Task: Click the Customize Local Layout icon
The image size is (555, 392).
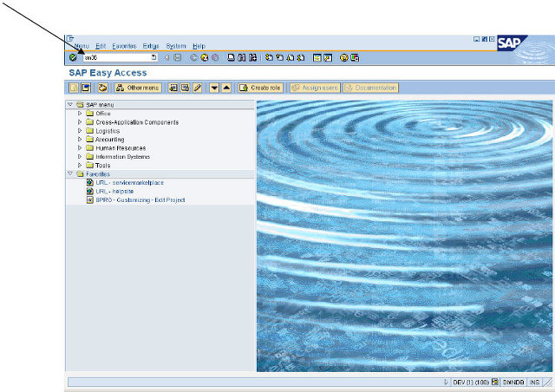Action: click(355, 57)
